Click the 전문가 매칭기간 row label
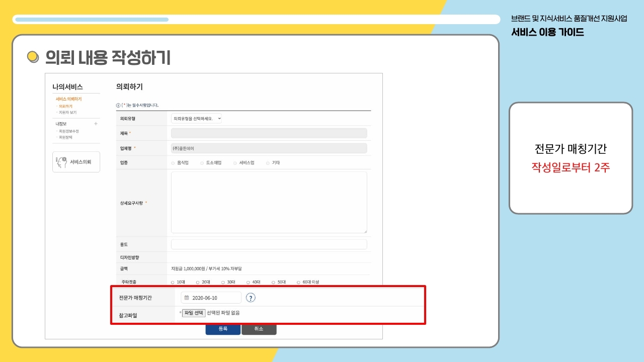Image resolution: width=644 pixels, height=362 pixels. point(135,298)
